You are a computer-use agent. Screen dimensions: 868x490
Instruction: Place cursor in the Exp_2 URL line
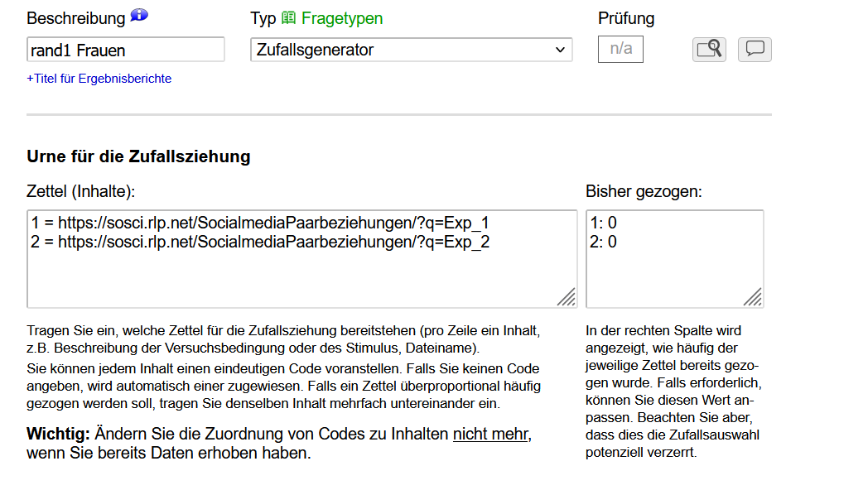point(260,242)
